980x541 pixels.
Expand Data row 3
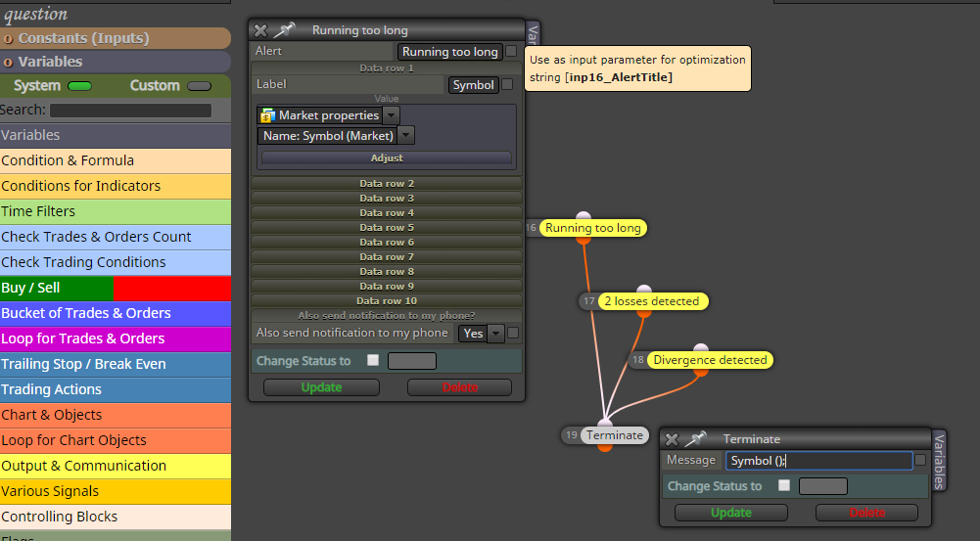pos(387,198)
